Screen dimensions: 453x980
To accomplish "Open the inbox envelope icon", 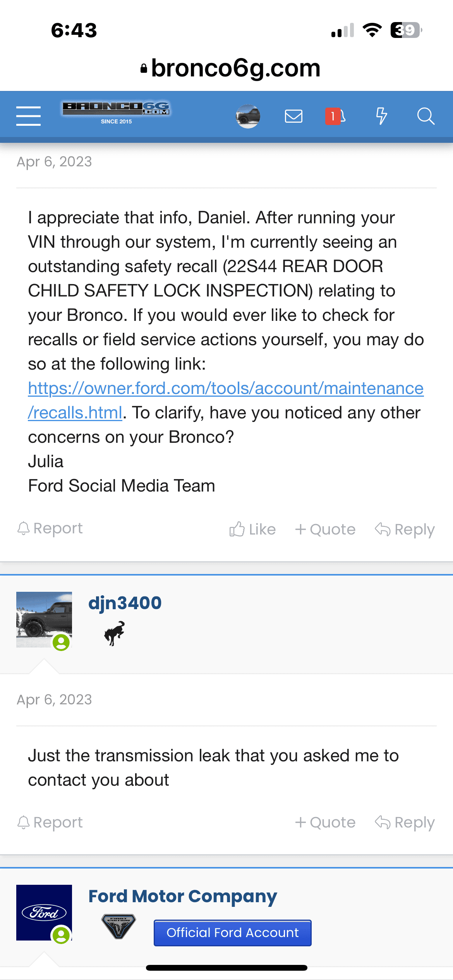I will [293, 116].
